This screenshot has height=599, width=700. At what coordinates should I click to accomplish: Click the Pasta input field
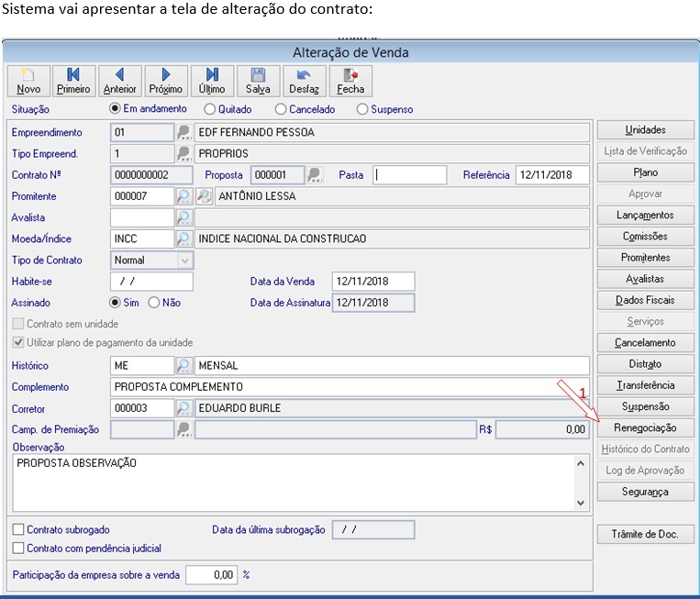pyautogui.click(x=410, y=175)
